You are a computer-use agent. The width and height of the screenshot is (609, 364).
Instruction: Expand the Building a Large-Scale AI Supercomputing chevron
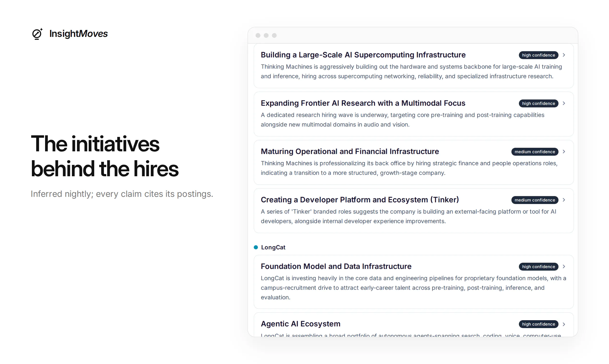pyautogui.click(x=564, y=55)
